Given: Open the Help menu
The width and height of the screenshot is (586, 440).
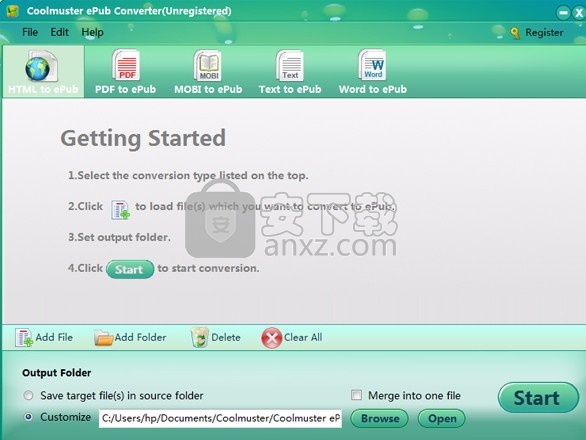Looking at the screenshot, I should (92, 32).
